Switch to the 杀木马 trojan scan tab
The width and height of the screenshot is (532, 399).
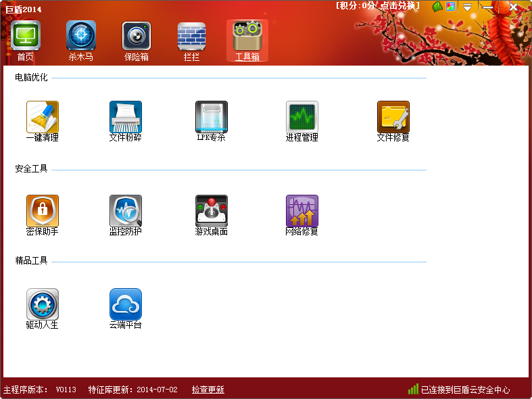(80, 41)
